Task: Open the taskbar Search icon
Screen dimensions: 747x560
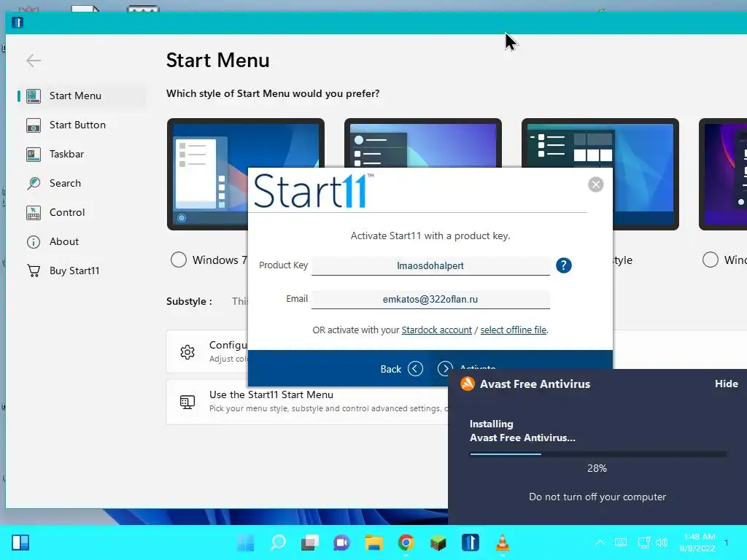Action: (x=278, y=542)
